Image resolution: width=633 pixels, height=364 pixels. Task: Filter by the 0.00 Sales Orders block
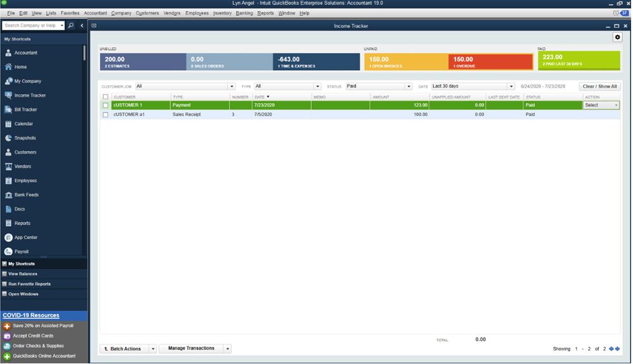(230, 62)
